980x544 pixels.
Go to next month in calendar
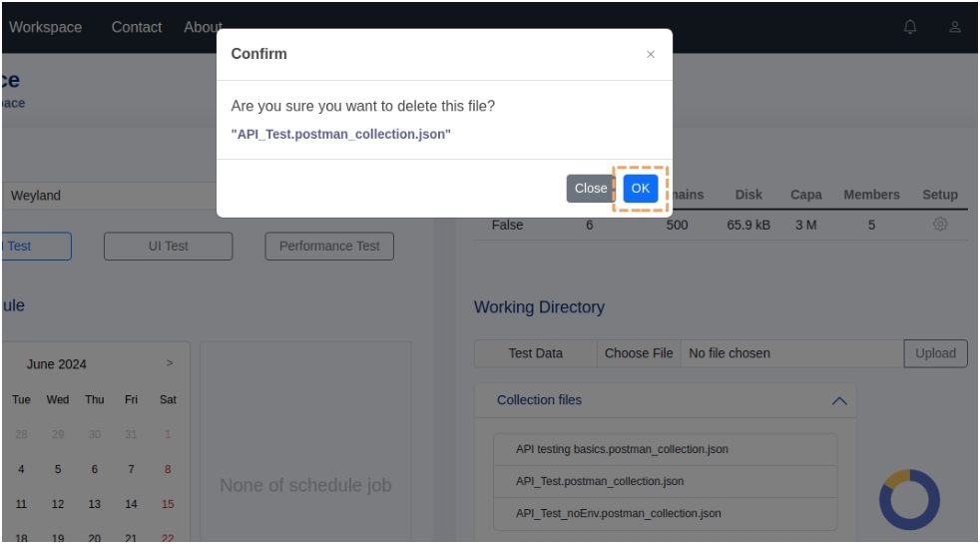coord(170,364)
